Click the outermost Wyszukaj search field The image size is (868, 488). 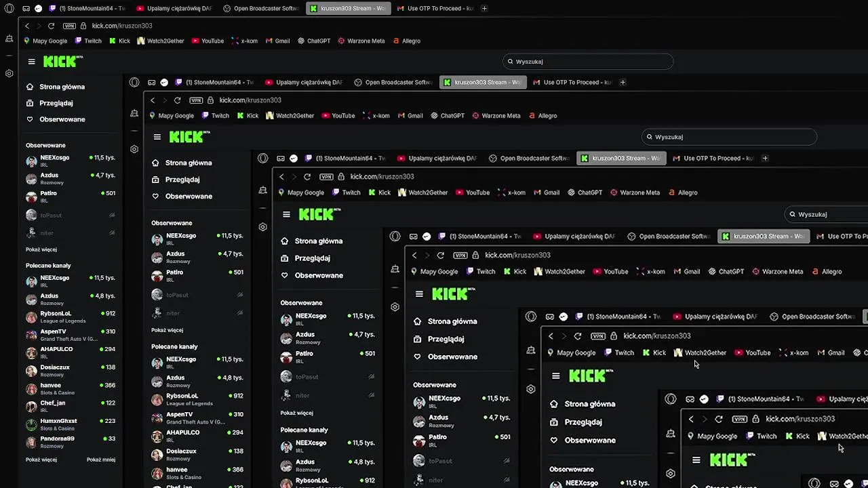click(588, 61)
